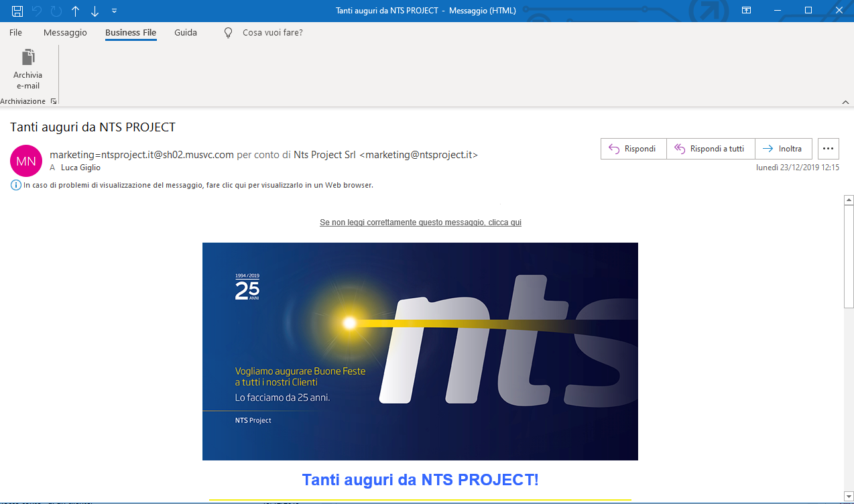Viewport: 854px width, 504px height.
Task: Click the Cosa vuoi fare? search field
Action: [272, 32]
